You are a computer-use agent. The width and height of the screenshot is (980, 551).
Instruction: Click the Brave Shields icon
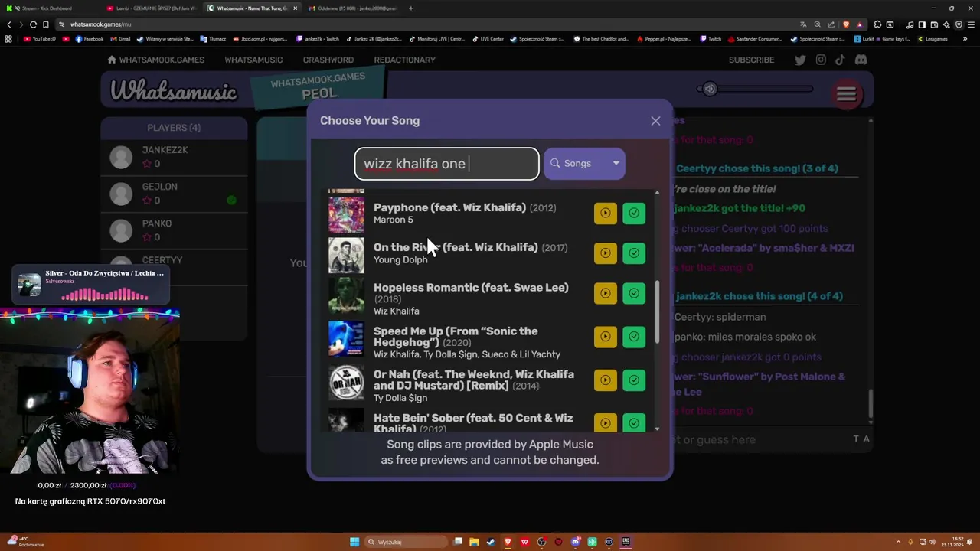(x=846, y=24)
